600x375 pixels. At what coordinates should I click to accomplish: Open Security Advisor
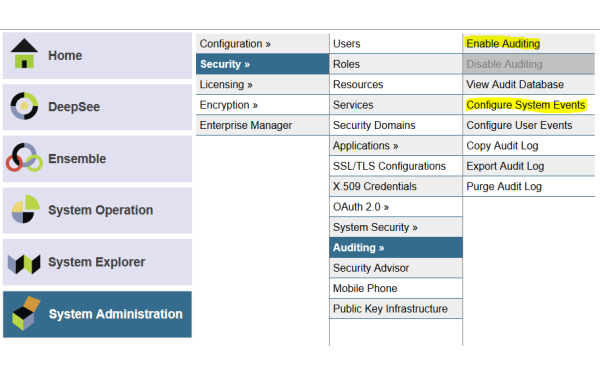pyautogui.click(x=396, y=268)
